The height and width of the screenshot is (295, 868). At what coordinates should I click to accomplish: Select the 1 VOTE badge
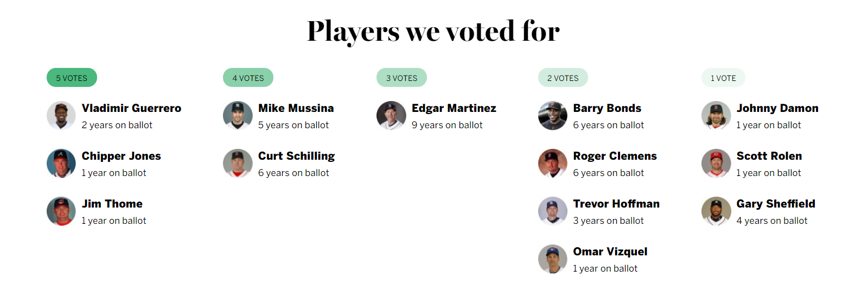point(723,78)
